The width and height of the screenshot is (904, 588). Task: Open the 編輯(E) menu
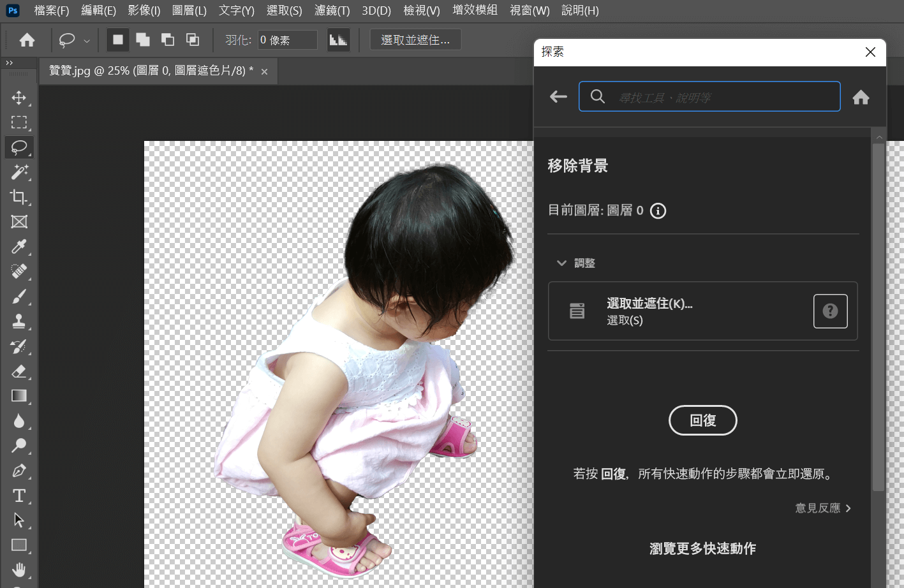coord(99,10)
